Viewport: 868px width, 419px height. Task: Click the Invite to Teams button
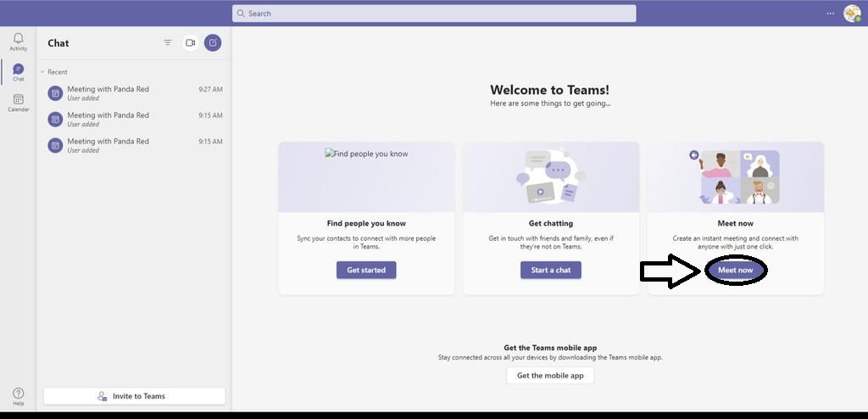pyautogui.click(x=135, y=396)
